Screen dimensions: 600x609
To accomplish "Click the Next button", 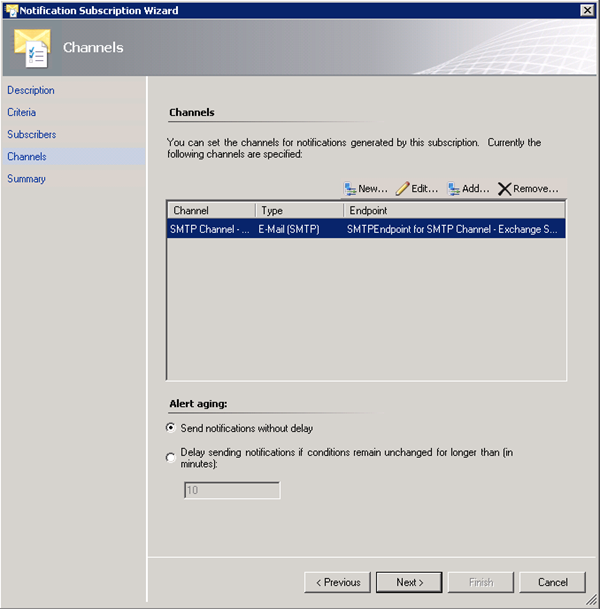I will click(409, 582).
